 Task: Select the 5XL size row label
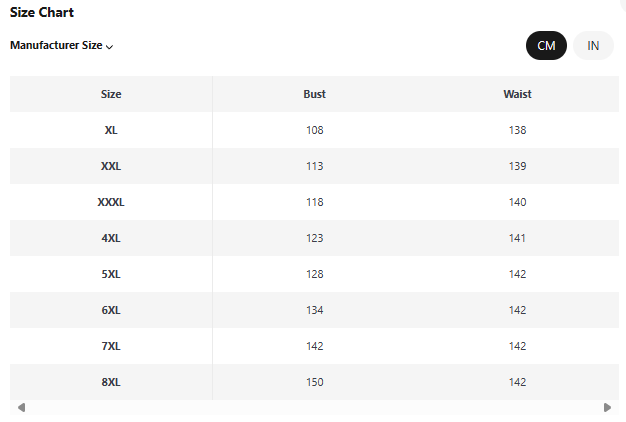(x=111, y=274)
